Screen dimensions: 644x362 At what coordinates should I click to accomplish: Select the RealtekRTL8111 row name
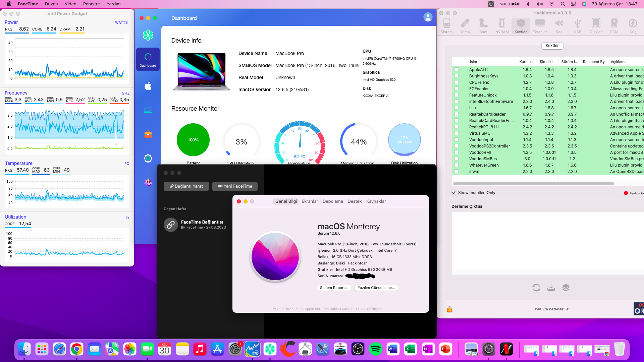484,127
